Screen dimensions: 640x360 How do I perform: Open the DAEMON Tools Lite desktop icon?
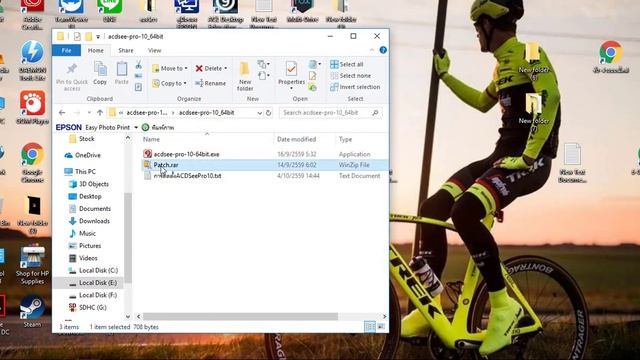32,60
